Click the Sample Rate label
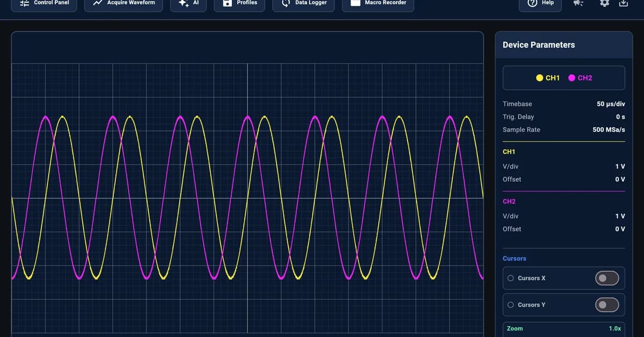 [x=521, y=130]
